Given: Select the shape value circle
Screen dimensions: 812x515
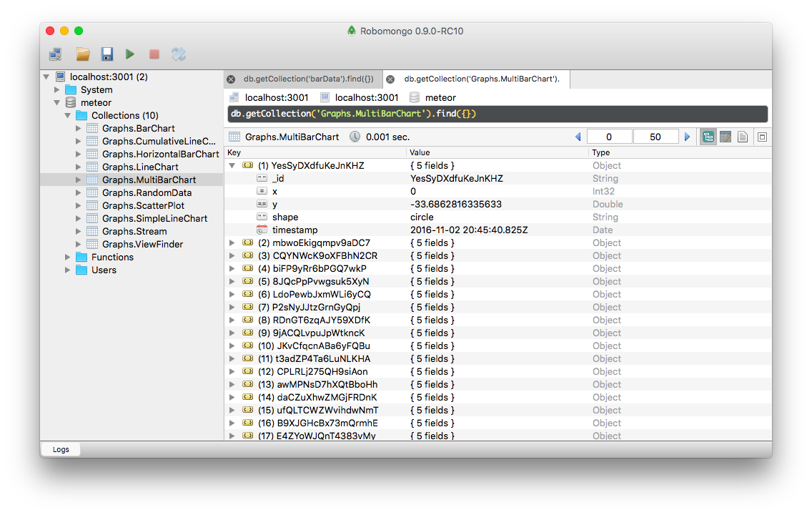Looking at the screenshot, I should click(422, 217).
